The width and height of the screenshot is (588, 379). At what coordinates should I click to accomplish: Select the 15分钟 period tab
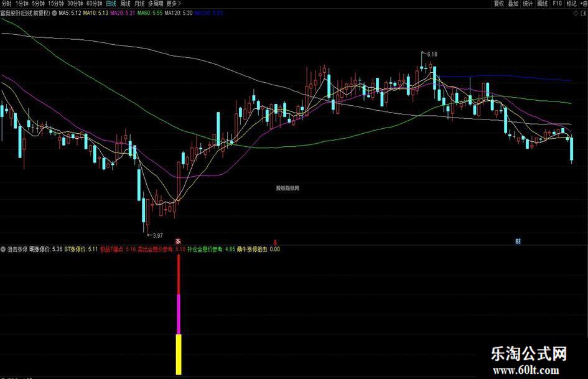pos(56,3)
